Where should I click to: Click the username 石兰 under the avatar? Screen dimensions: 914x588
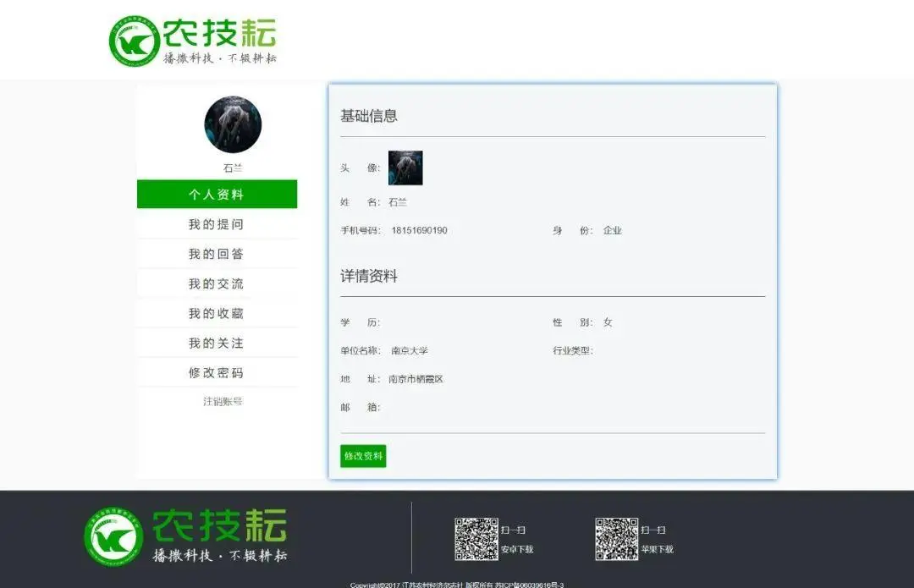tap(231, 168)
